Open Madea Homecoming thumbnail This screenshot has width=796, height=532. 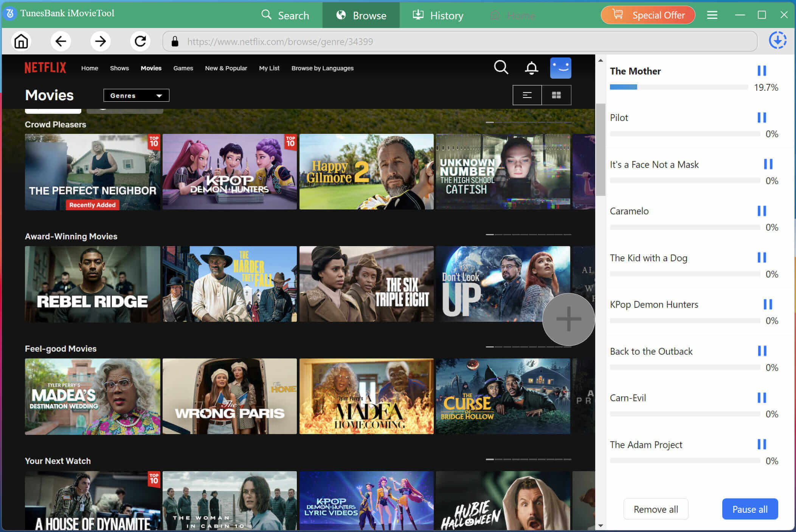point(366,396)
